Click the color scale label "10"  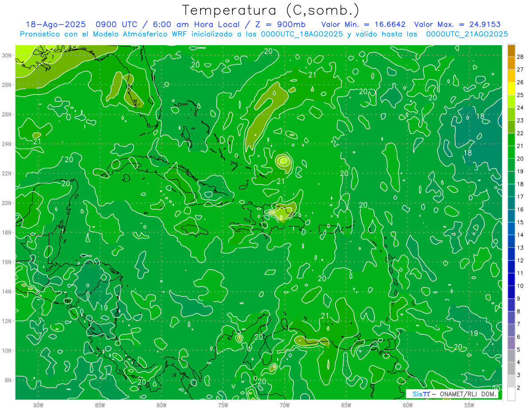pos(520,286)
